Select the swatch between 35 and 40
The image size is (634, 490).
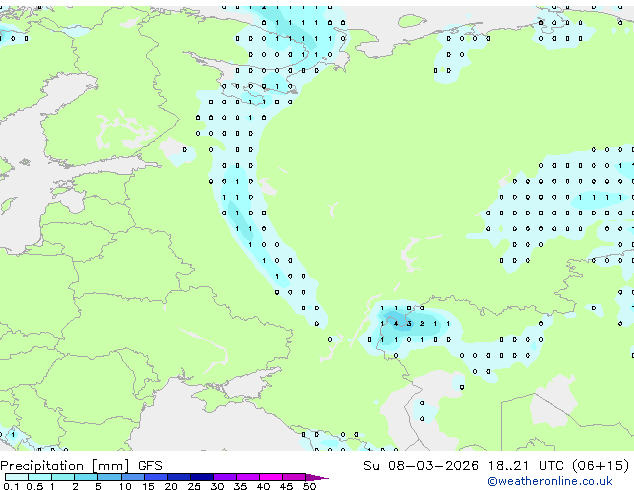pos(248,477)
